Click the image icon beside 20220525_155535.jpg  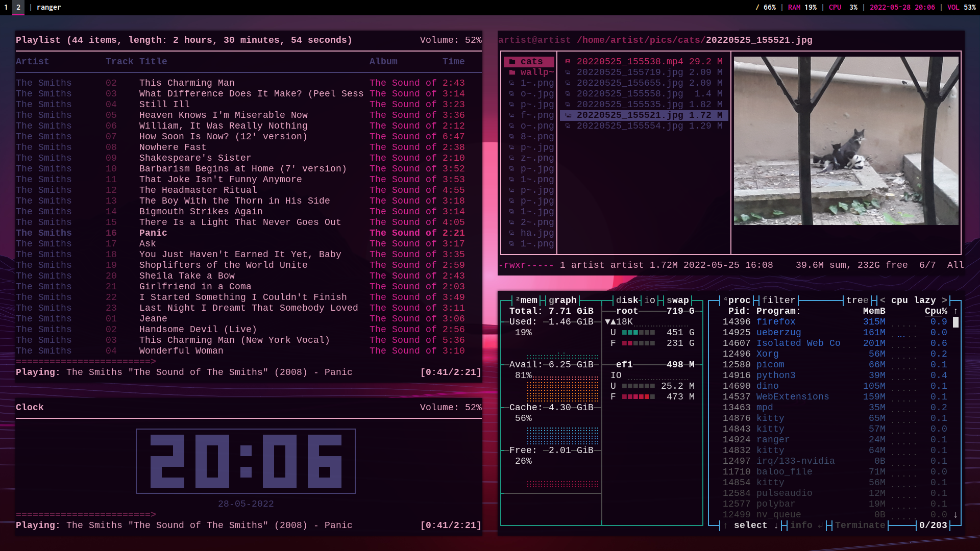[568, 105]
